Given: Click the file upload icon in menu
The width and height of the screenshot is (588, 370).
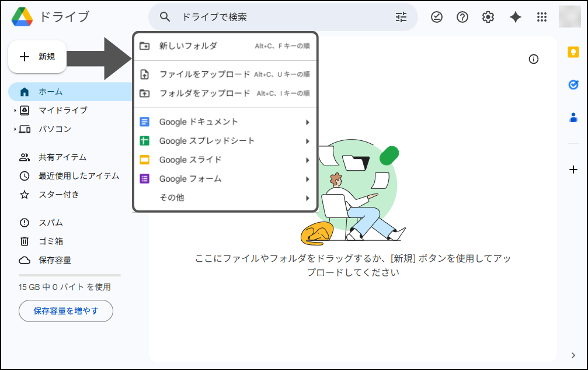Looking at the screenshot, I should pyautogui.click(x=144, y=74).
